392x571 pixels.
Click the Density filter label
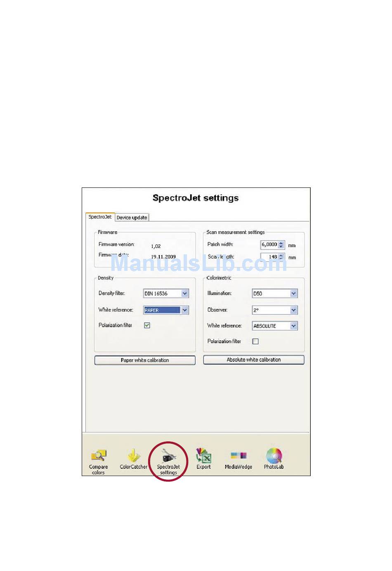112,293
